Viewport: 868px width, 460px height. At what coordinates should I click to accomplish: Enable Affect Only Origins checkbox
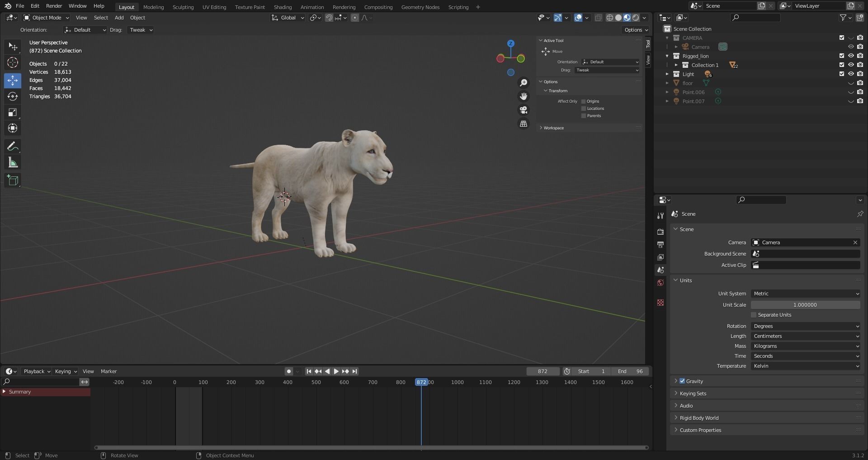(584, 101)
